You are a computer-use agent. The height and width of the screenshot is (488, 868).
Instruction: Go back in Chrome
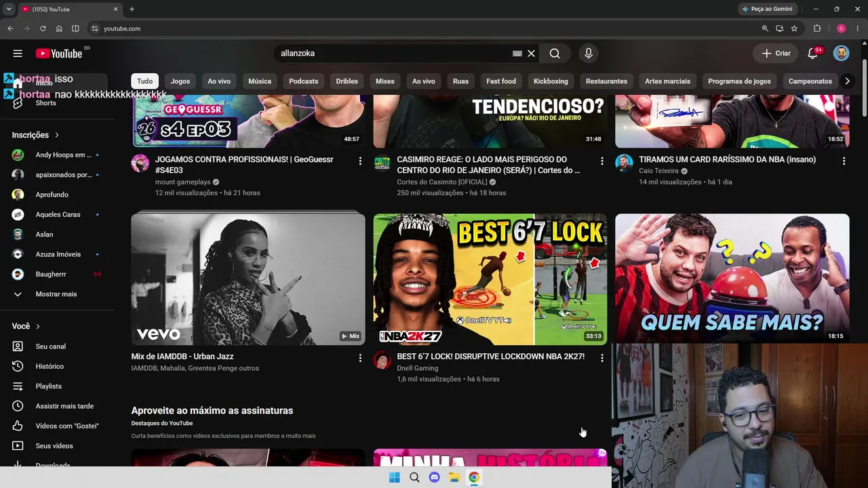coord(10,28)
